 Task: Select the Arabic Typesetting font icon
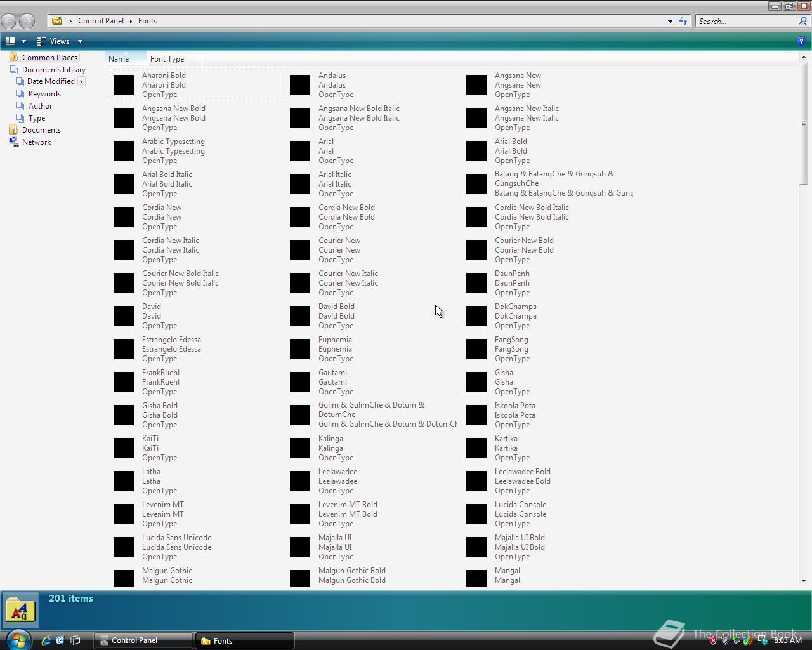click(124, 151)
